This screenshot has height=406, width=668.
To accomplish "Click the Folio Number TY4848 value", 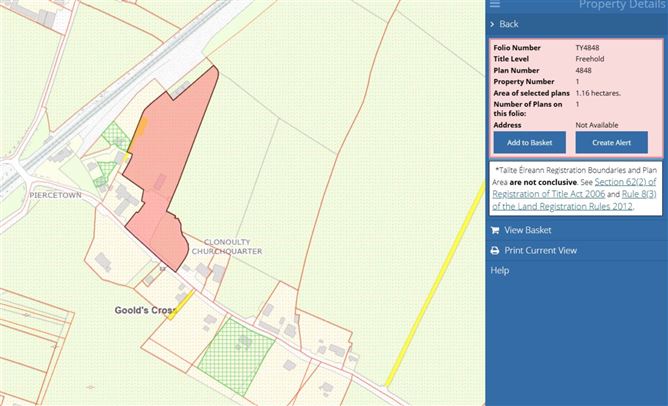I will pos(587,47).
